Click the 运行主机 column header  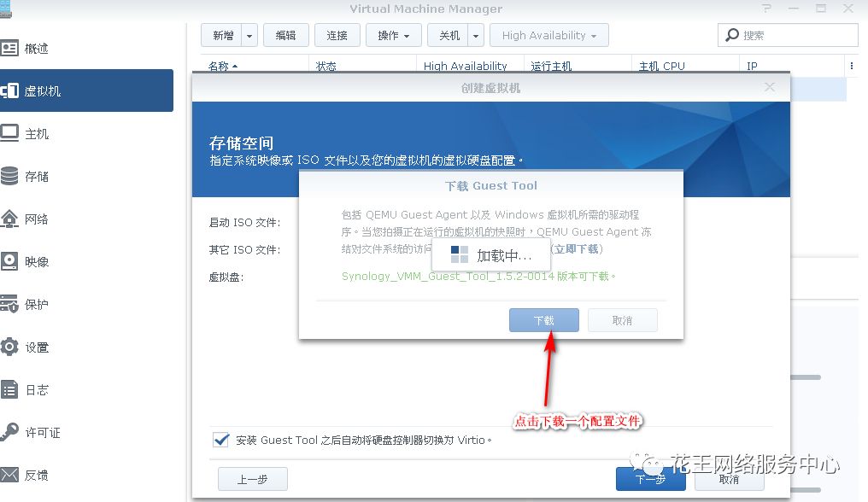coord(551,66)
